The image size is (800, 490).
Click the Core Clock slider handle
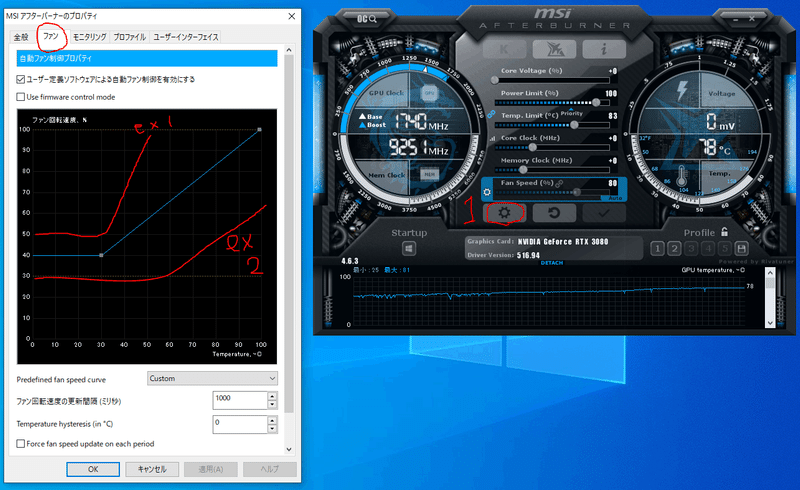(x=532, y=148)
